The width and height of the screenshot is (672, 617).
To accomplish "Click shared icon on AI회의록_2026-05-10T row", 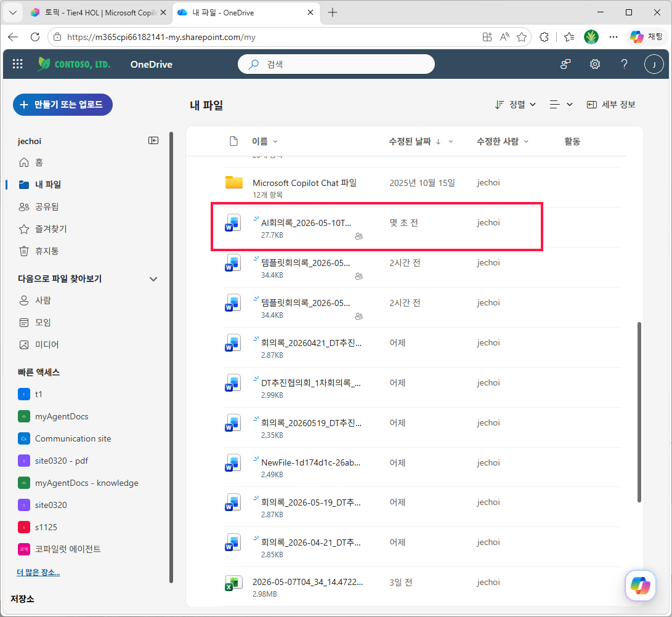I will [x=358, y=236].
